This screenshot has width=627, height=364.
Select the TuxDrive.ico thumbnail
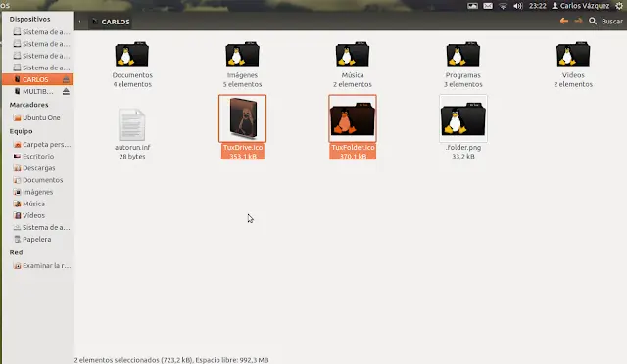click(x=242, y=118)
